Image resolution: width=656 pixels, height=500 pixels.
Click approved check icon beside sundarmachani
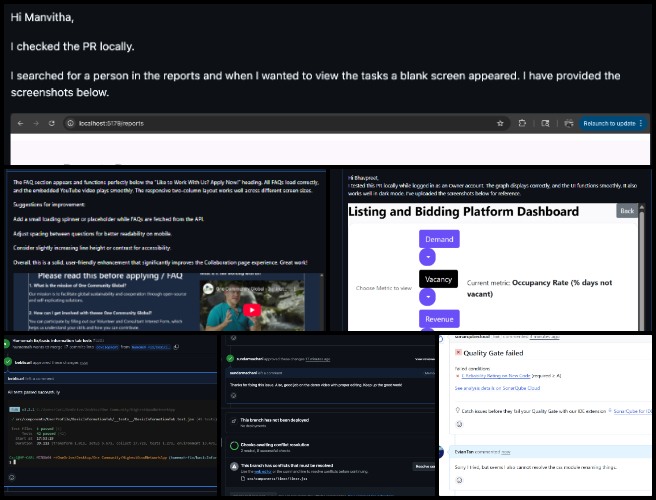pyautogui.click(x=230, y=359)
